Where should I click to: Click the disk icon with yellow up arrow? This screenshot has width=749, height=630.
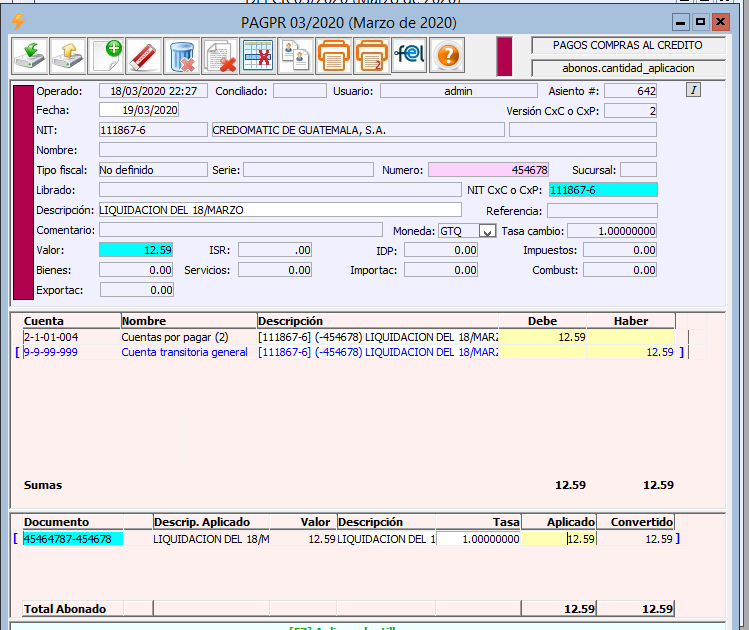tap(68, 55)
